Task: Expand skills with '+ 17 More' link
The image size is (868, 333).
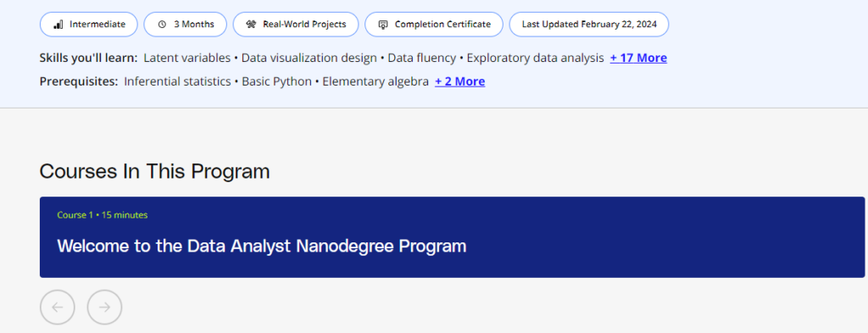Action: tap(638, 58)
